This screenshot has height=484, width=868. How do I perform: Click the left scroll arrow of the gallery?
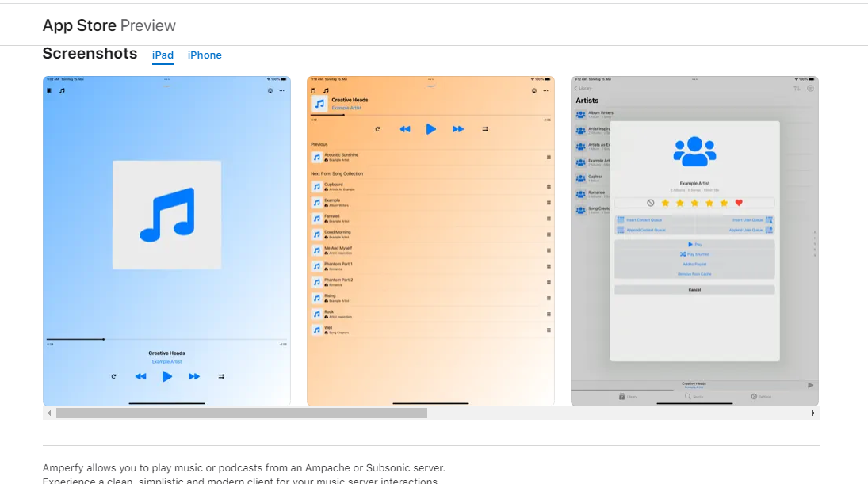(x=49, y=413)
